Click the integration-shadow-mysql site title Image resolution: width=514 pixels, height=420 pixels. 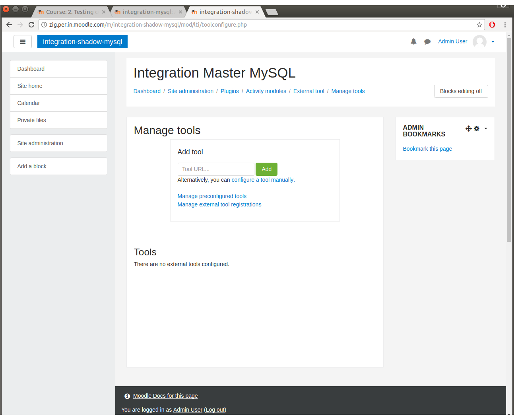pyautogui.click(x=82, y=42)
